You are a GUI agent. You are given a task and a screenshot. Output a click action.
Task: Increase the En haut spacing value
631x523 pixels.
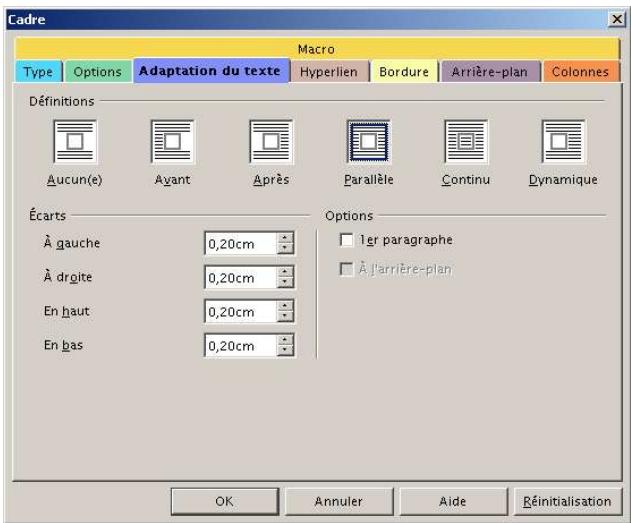point(285,306)
